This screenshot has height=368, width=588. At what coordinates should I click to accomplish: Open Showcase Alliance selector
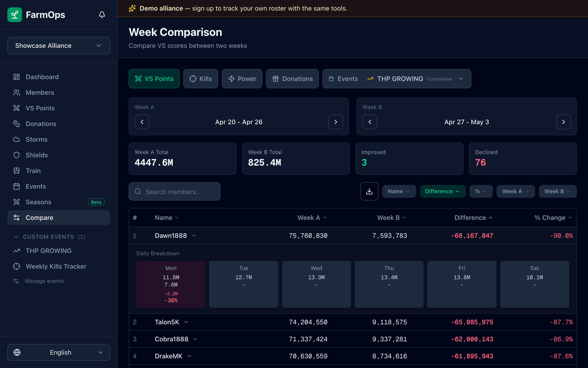(x=59, y=46)
